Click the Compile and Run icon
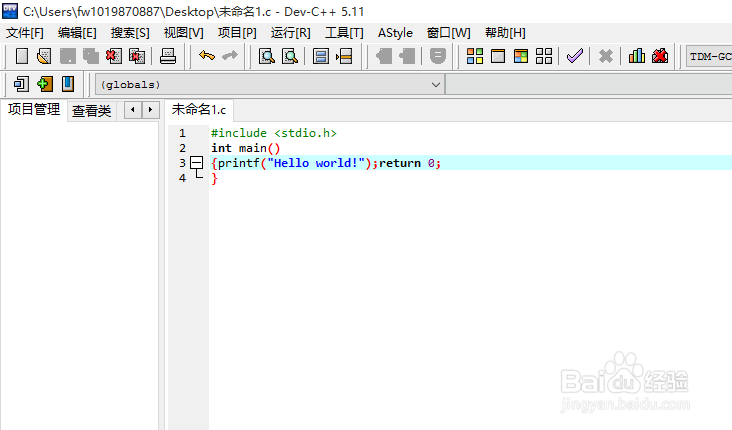This screenshot has height=430, width=732. [x=521, y=56]
